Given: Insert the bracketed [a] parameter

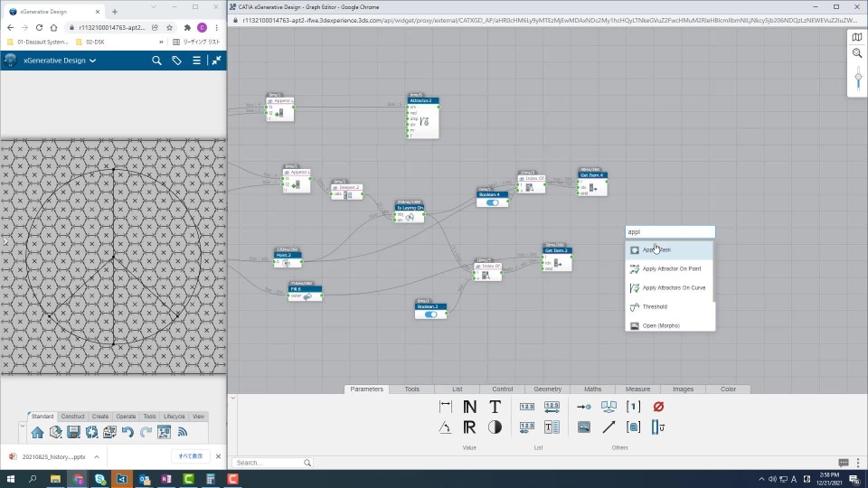Looking at the screenshot, I should tap(633, 427).
